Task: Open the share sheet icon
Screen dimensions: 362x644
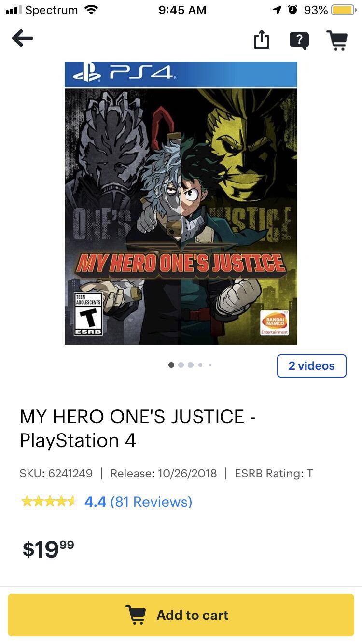Action: pyautogui.click(x=261, y=40)
